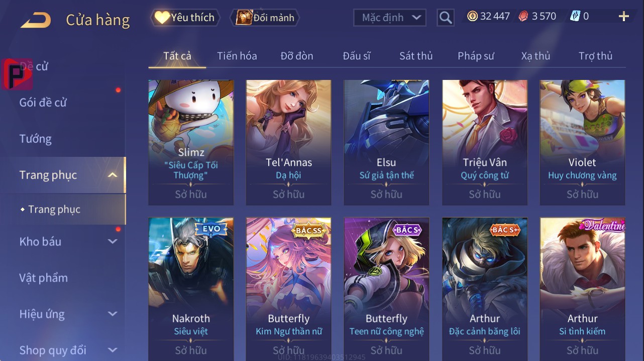644x361 pixels.
Task: Tap the blue voucher currency icon
Action: 575,16
